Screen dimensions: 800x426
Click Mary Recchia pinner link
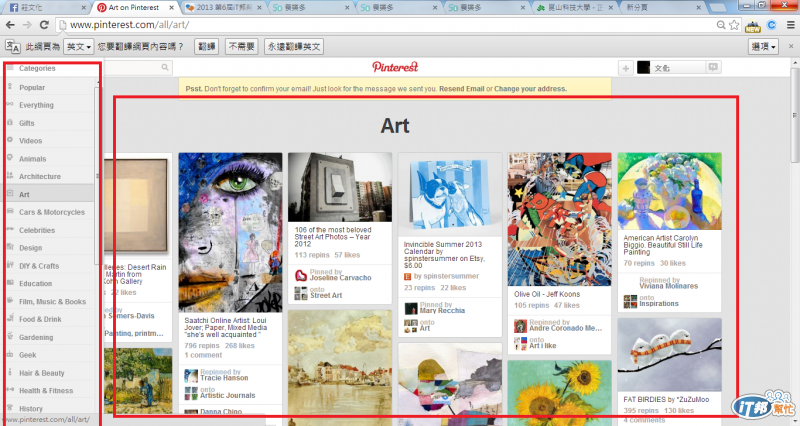(442, 311)
